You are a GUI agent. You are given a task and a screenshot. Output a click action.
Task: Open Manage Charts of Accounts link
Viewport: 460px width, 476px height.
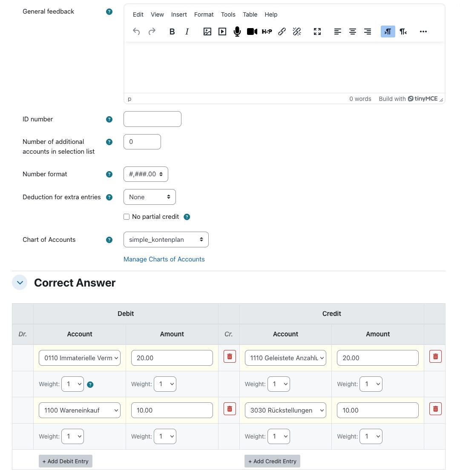coord(164,259)
